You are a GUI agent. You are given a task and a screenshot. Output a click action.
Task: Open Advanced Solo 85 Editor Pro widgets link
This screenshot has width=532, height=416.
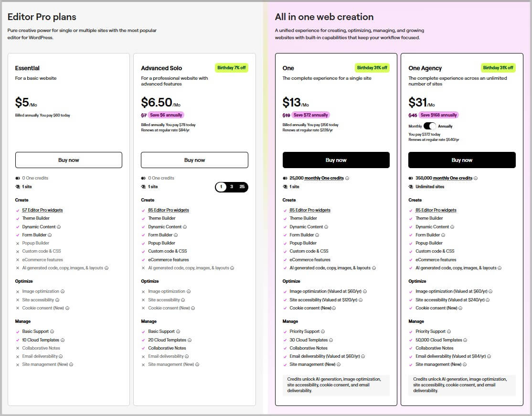pos(168,210)
